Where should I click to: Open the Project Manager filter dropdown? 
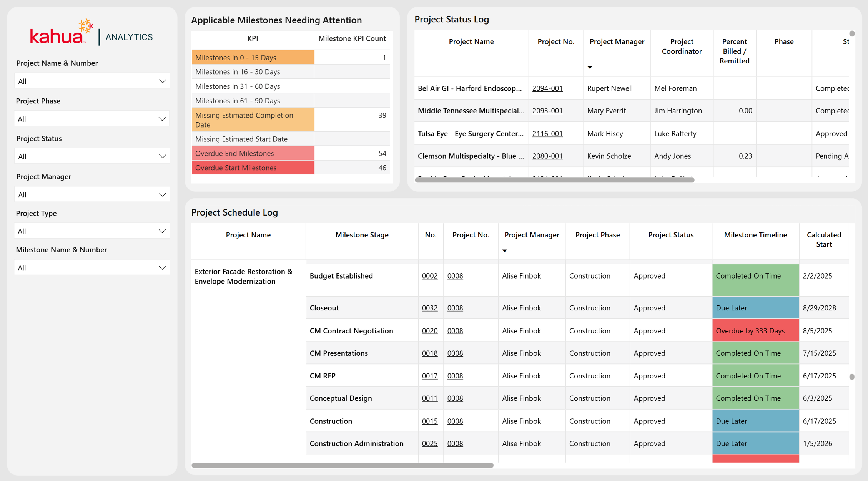(92, 195)
